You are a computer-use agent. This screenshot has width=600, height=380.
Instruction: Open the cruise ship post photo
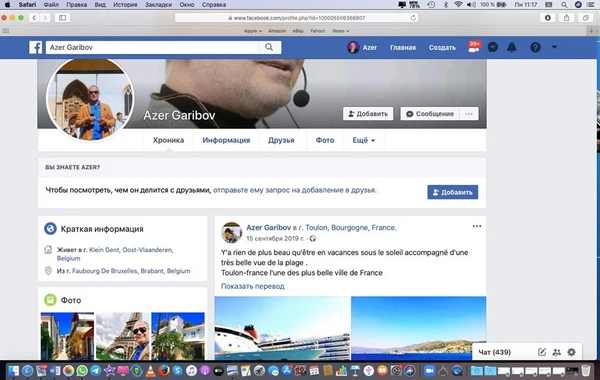click(x=282, y=328)
